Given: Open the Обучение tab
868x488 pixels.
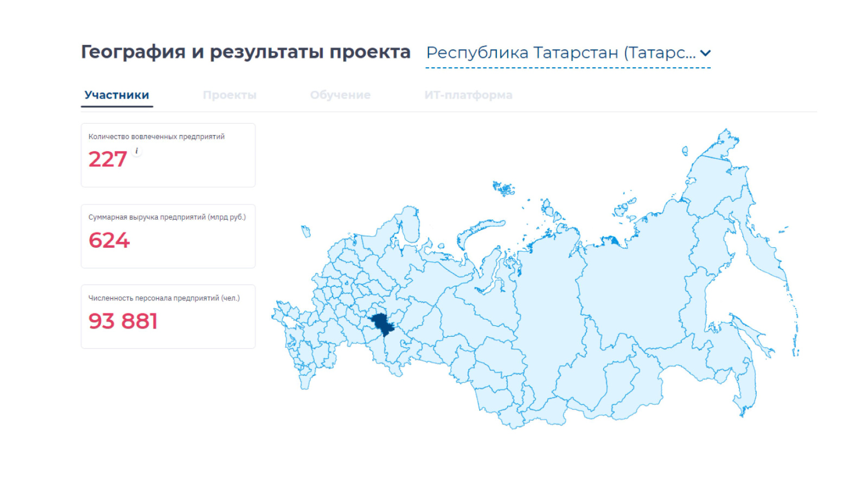Looking at the screenshot, I should [340, 95].
